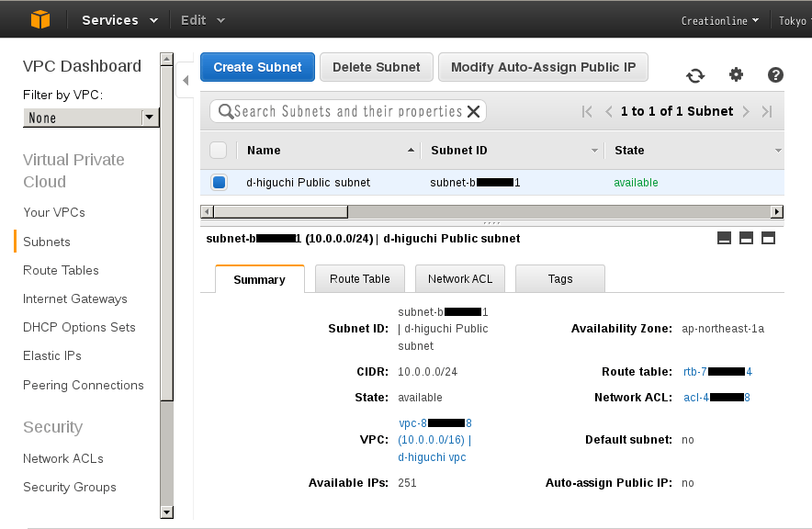Open Subnet ID column dropdown arrow
This screenshot has height=529, width=812.
coord(594,151)
